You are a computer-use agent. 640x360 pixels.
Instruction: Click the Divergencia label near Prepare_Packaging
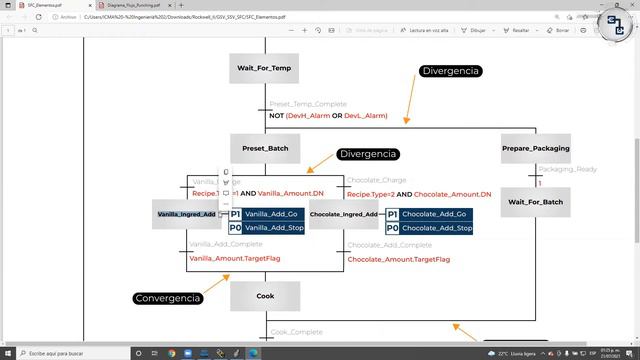click(x=451, y=71)
